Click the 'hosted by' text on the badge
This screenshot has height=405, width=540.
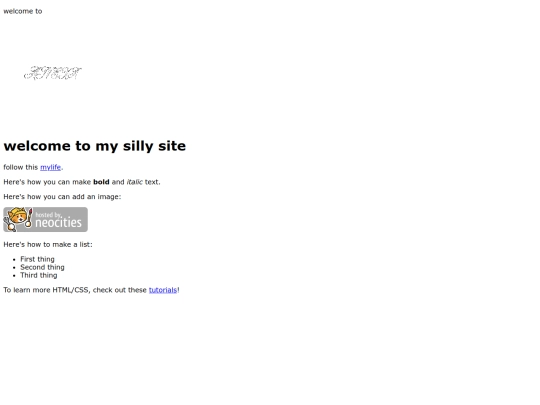point(48,215)
